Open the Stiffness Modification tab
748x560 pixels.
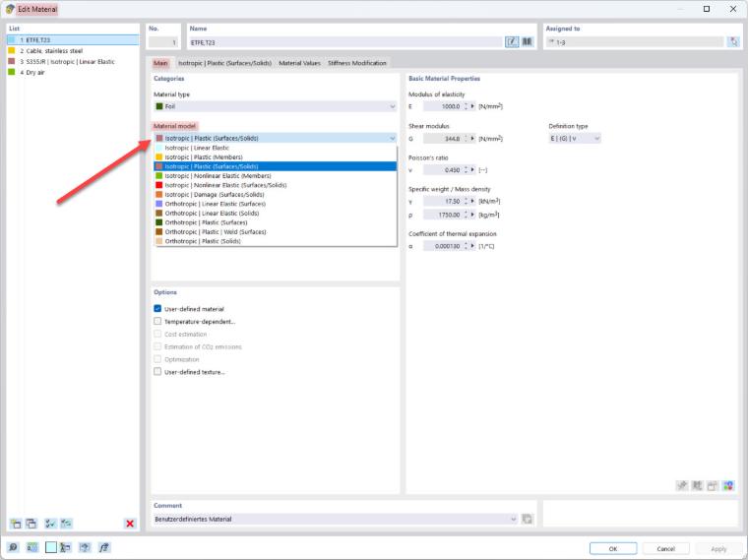(357, 63)
